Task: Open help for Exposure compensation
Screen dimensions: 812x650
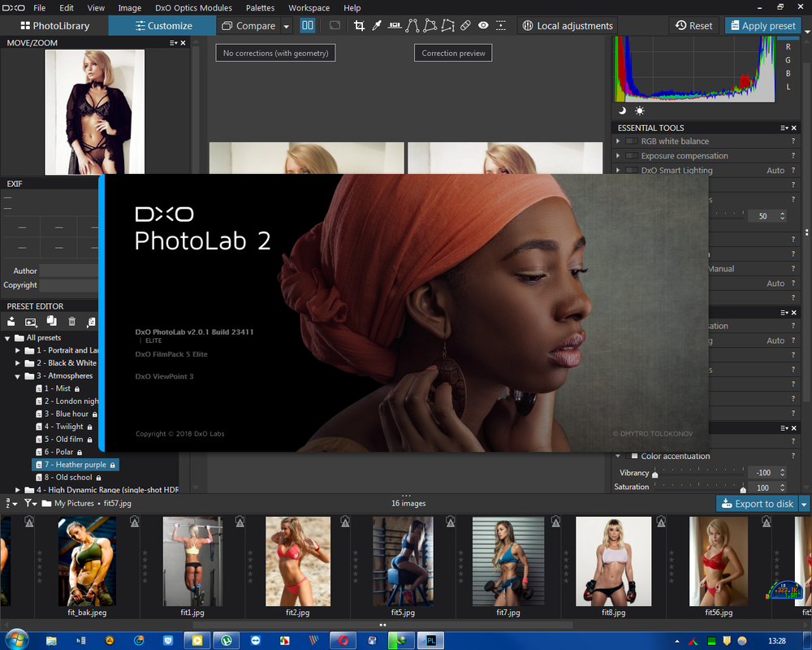Action: 793,155
